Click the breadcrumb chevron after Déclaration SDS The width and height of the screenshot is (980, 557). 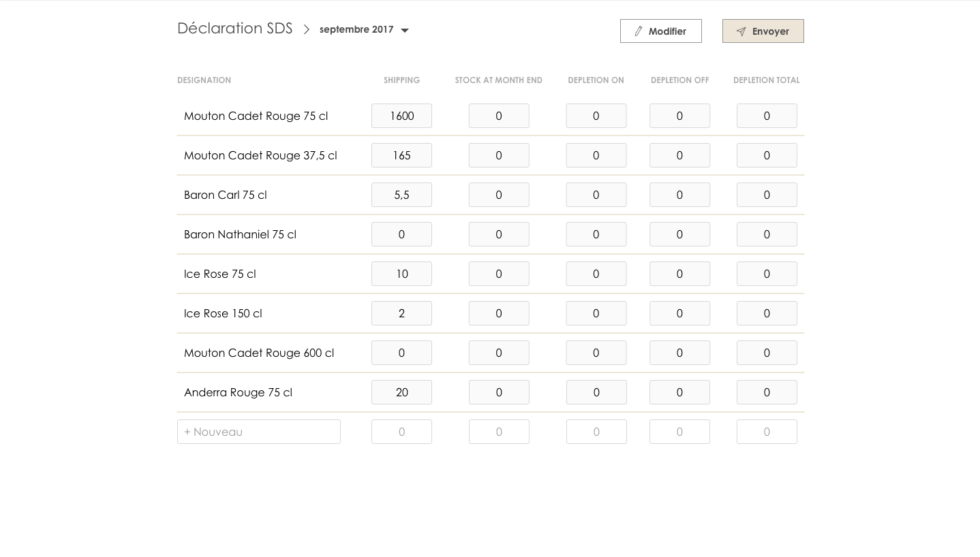(x=307, y=29)
